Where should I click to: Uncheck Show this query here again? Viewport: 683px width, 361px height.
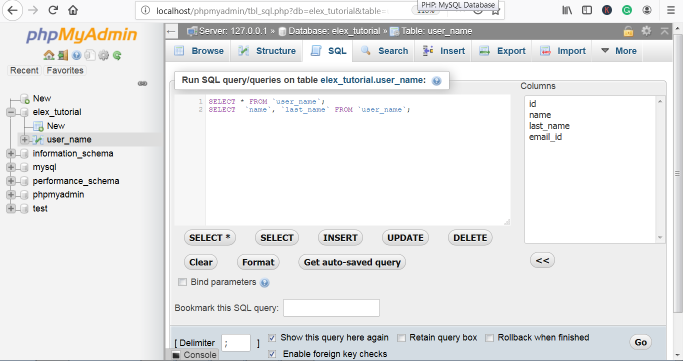click(272, 338)
